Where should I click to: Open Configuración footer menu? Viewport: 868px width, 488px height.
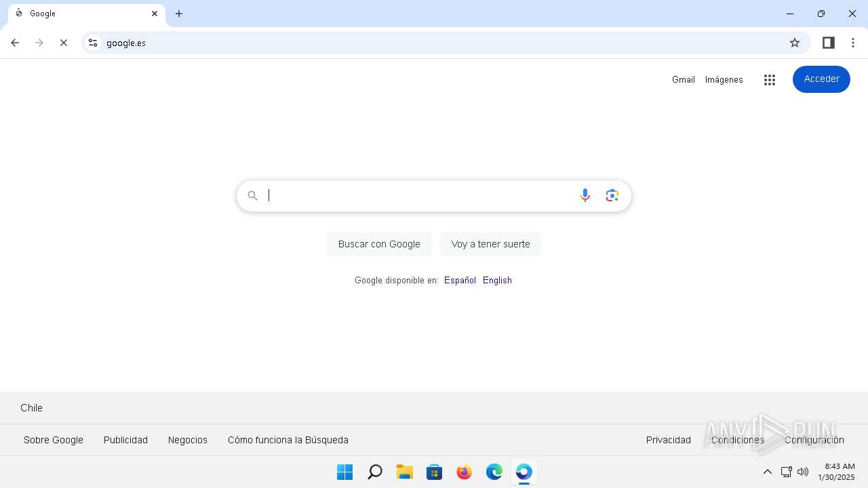(x=814, y=440)
